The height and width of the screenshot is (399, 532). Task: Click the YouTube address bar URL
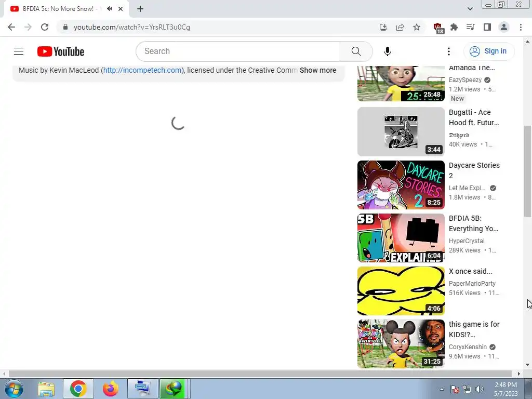pos(131,27)
